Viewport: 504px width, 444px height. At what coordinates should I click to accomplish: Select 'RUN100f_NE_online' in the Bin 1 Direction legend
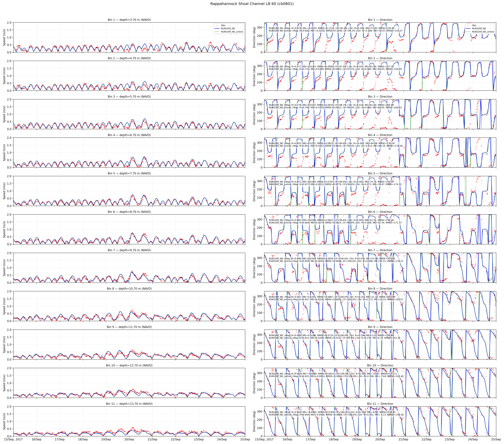483,32
